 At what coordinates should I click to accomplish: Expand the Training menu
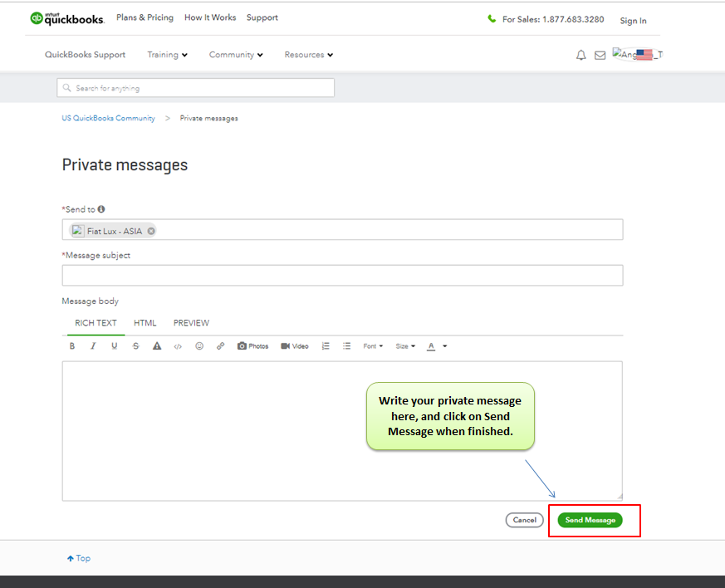click(168, 55)
